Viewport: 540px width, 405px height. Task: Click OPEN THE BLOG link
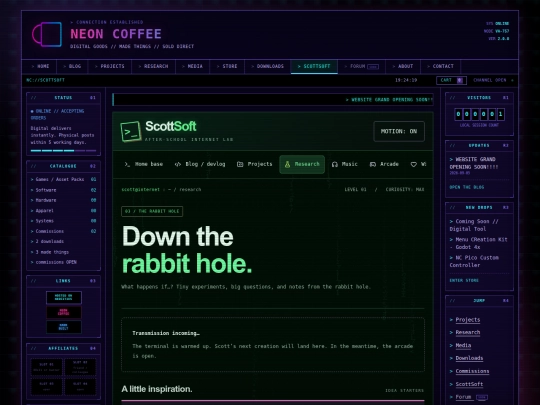click(x=467, y=187)
